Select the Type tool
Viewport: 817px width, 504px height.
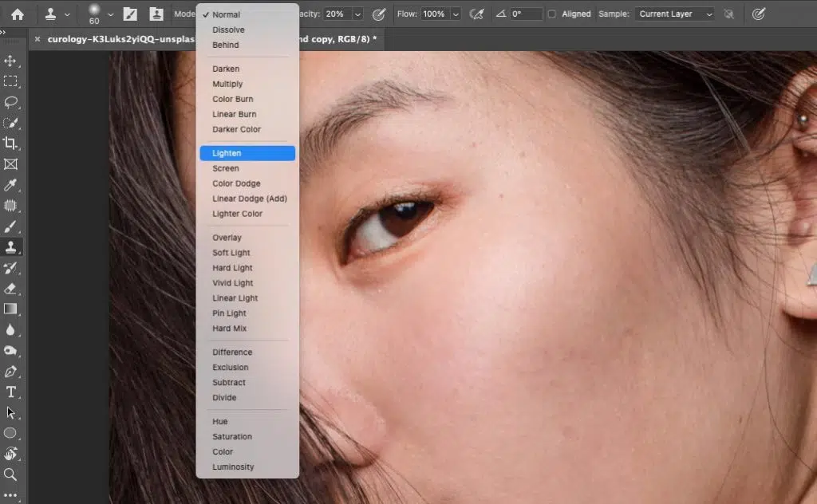click(12, 392)
